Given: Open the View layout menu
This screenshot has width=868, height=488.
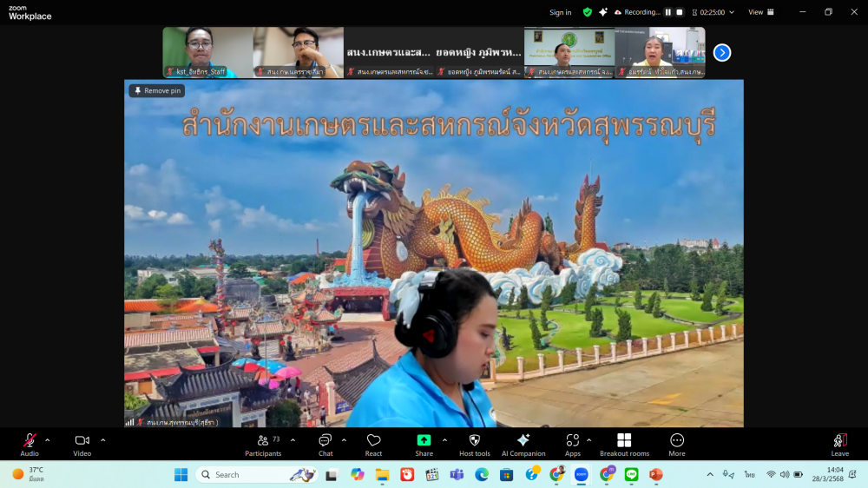Looking at the screenshot, I should 759,12.
